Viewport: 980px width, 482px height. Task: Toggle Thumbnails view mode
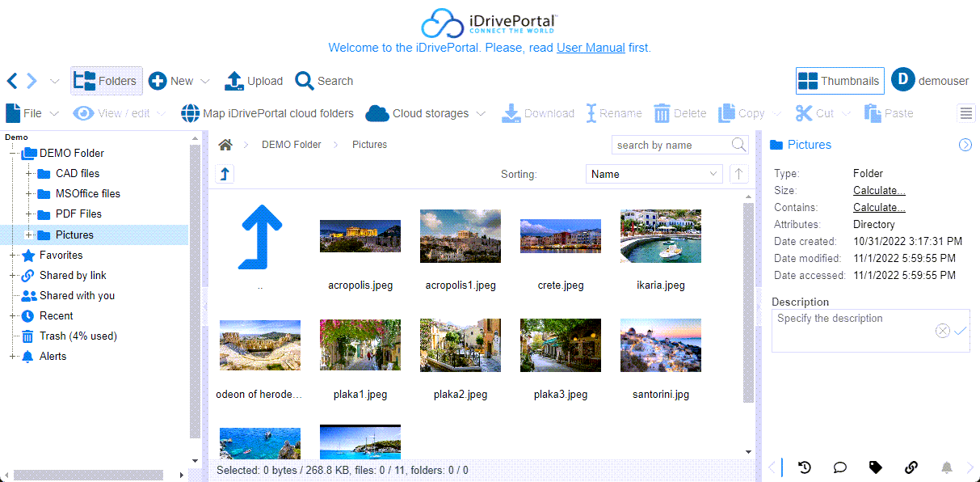[x=839, y=81]
